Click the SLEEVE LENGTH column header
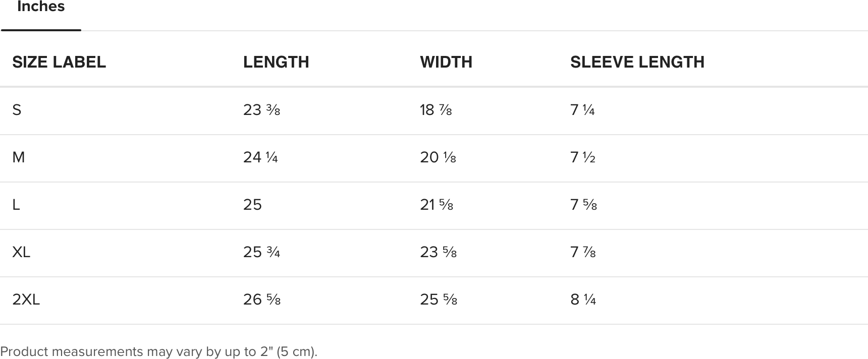Image resolution: width=868 pixels, height=359 pixels. [x=637, y=62]
